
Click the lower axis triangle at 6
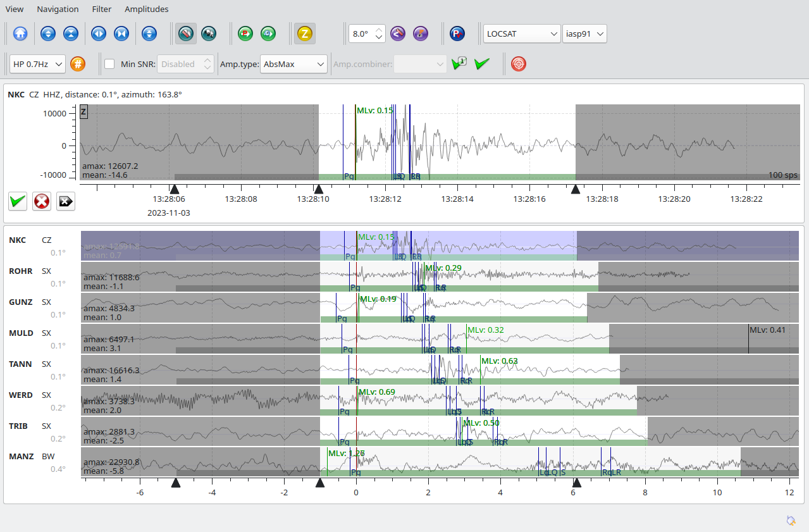[576, 483]
